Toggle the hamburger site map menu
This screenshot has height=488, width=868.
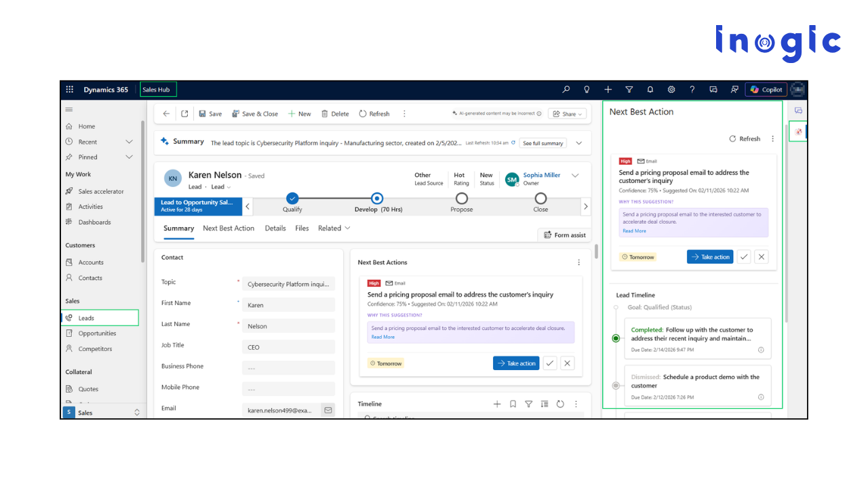tap(68, 109)
